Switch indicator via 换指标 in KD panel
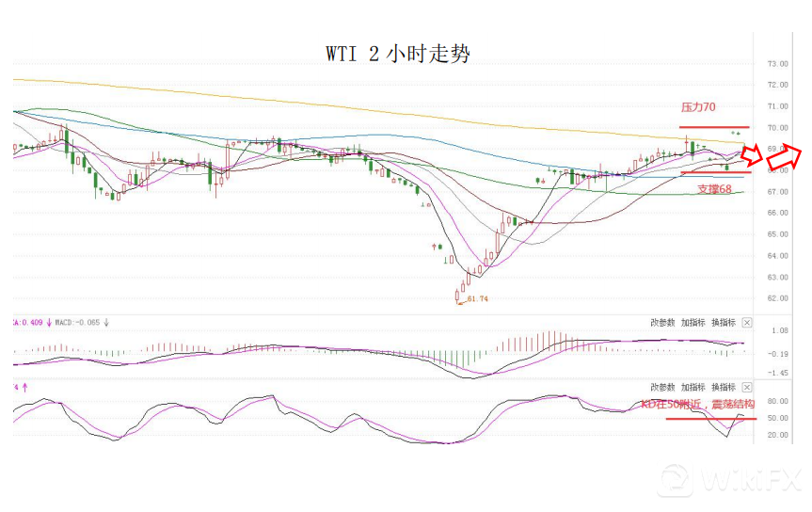 coord(723,387)
